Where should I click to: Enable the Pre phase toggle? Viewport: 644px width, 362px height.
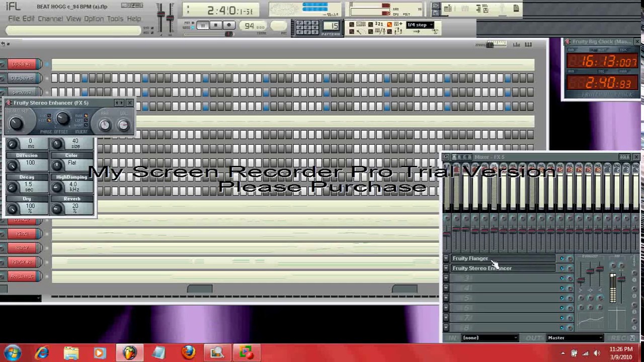pyautogui.click(x=49, y=116)
